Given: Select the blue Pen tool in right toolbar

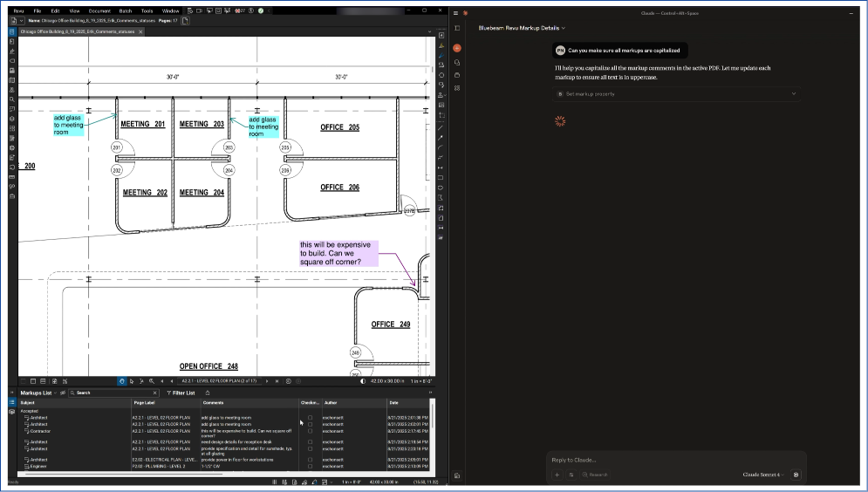Looking at the screenshot, I should pyautogui.click(x=441, y=55).
